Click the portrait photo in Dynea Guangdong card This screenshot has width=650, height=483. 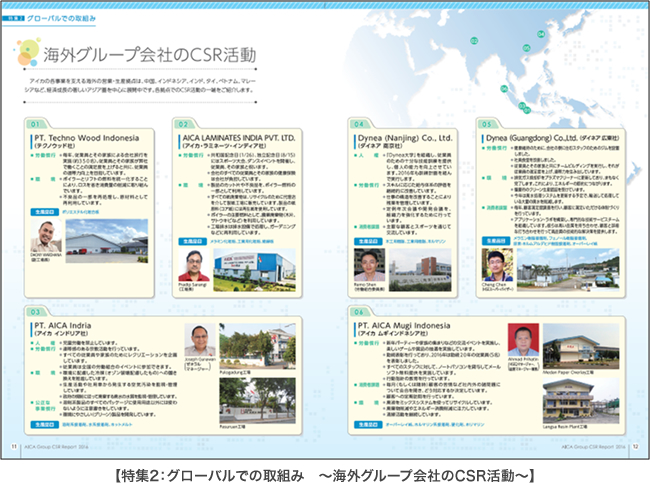pyautogui.click(x=497, y=265)
